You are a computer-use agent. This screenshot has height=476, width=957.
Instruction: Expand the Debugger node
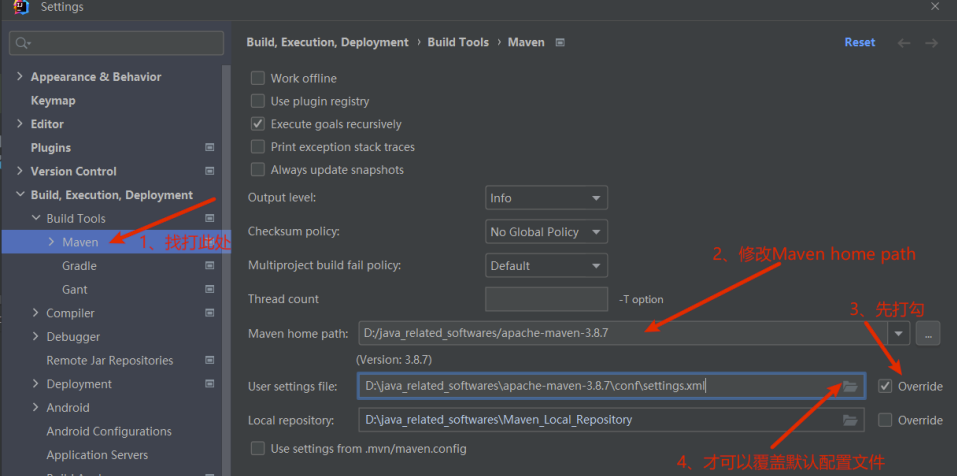(x=35, y=336)
